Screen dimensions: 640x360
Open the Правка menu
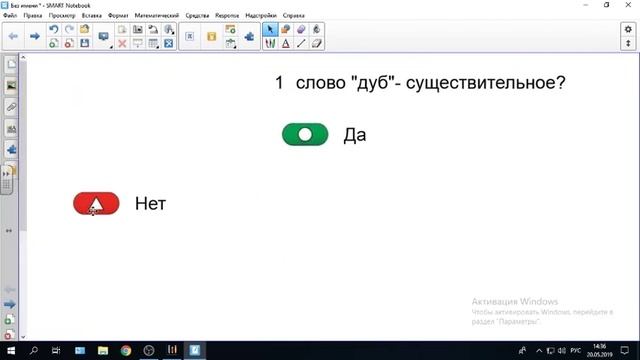(33, 16)
